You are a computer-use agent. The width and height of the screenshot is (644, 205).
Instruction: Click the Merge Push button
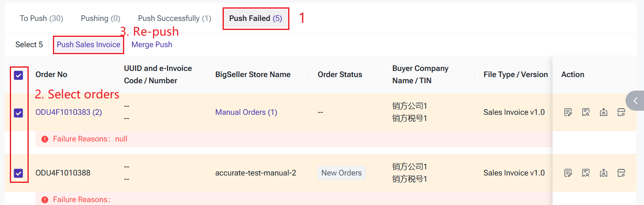point(152,45)
